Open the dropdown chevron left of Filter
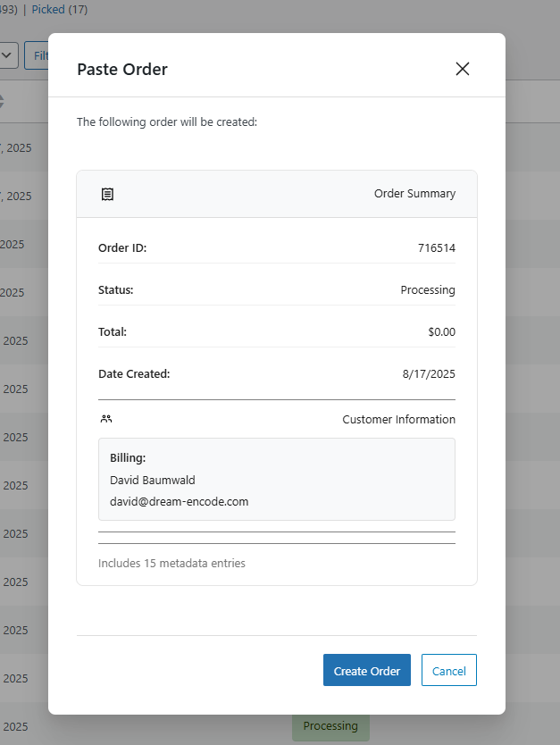This screenshot has width=560, height=745. click(x=7, y=55)
